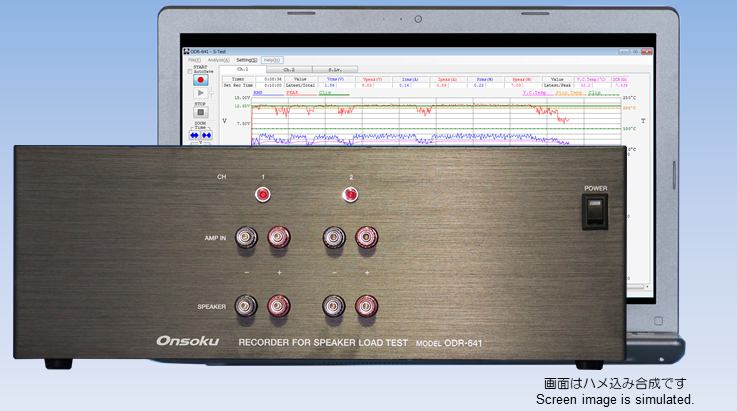Open the Help(H) menu

coord(272,60)
